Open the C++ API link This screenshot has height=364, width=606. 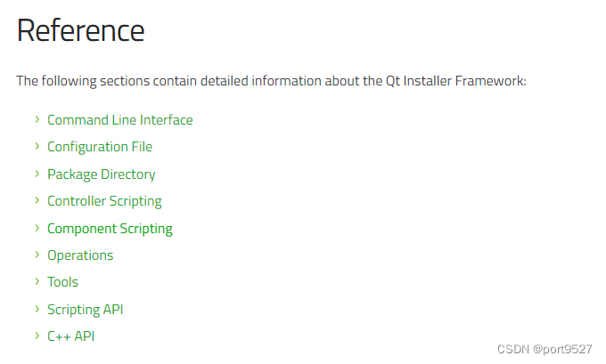click(x=70, y=336)
